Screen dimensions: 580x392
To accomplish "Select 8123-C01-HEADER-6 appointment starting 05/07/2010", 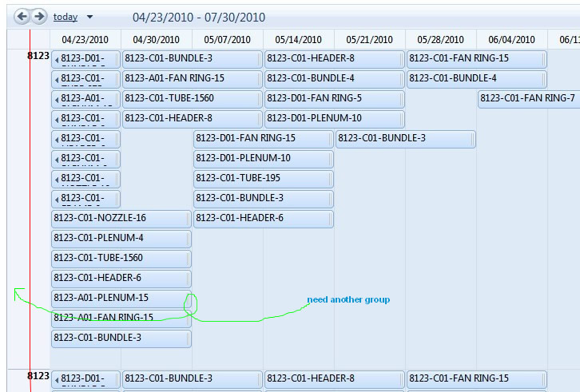I will pos(264,219).
